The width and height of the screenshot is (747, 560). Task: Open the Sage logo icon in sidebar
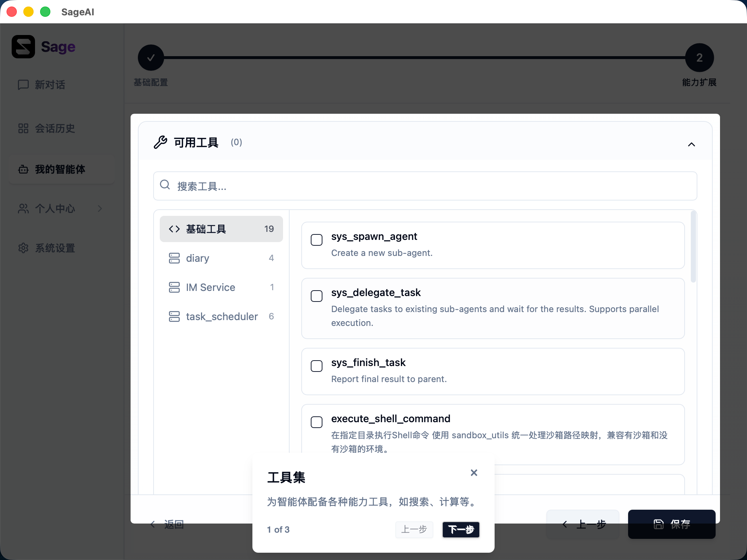[x=23, y=47]
